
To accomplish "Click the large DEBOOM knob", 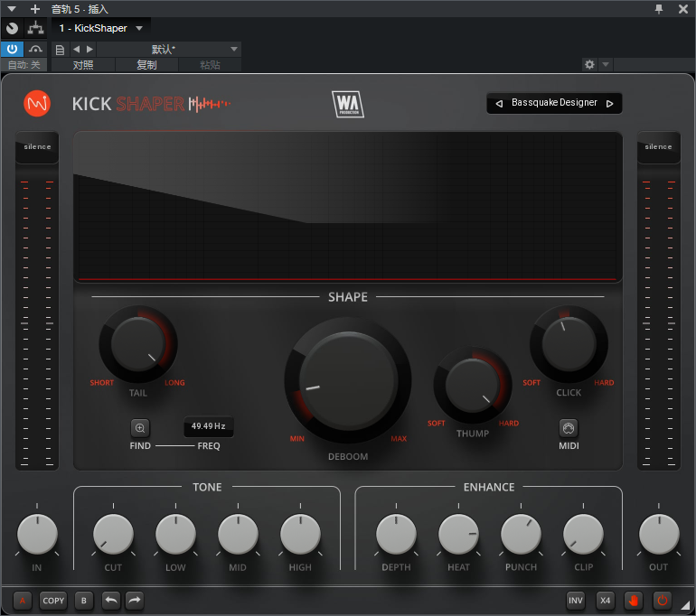I will pyautogui.click(x=348, y=380).
